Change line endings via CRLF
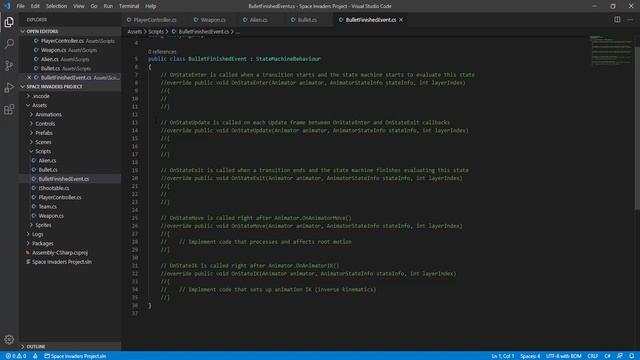The image size is (640, 360). tap(593, 356)
